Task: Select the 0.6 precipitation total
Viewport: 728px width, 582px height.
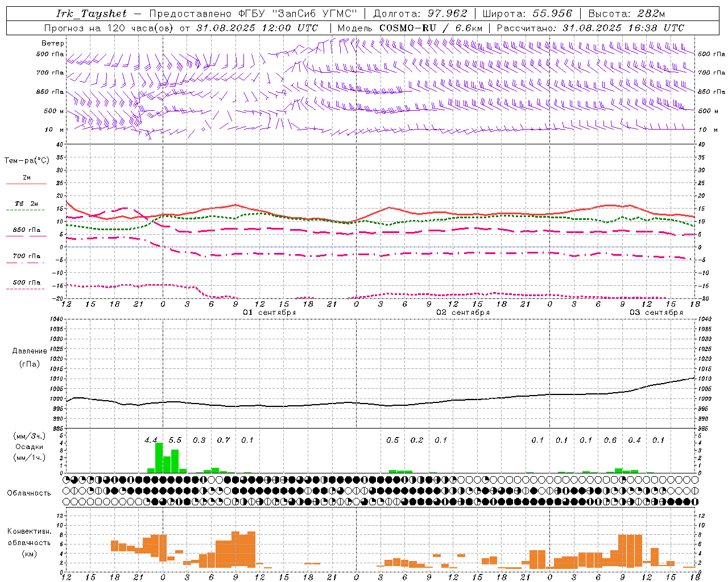Action: point(610,440)
